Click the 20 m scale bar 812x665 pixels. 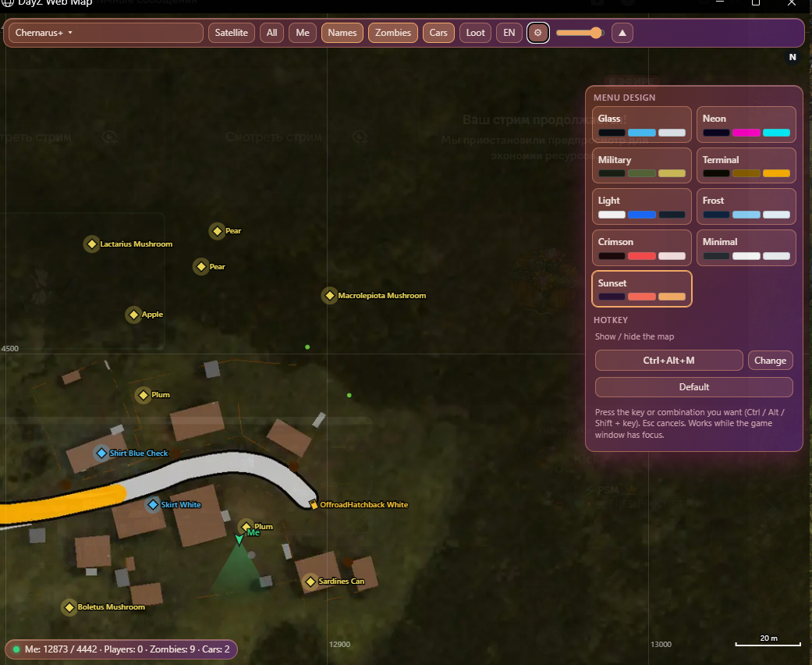click(x=768, y=641)
